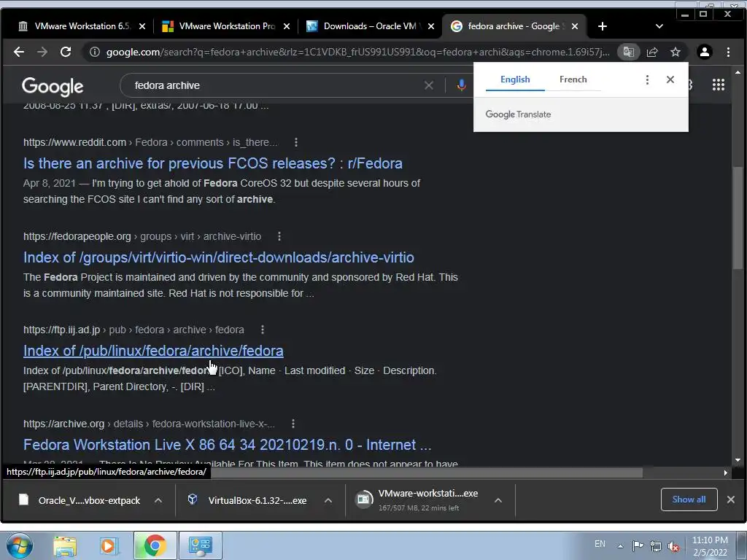Show hidden system tray icons
Screen dimensions: 747x560
click(620, 545)
